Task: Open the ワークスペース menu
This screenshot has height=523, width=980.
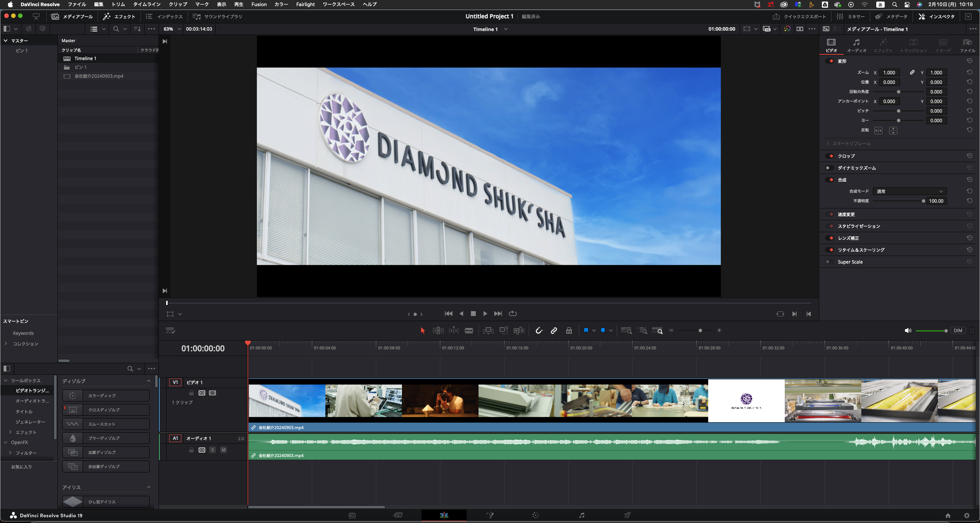Action: pos(338,5)
